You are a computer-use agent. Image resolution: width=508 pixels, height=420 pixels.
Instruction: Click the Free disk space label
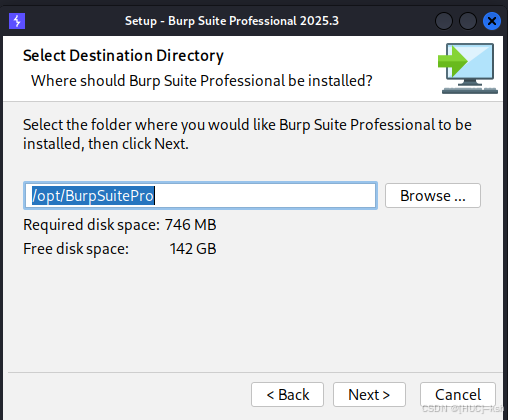(x=76, y=249)
